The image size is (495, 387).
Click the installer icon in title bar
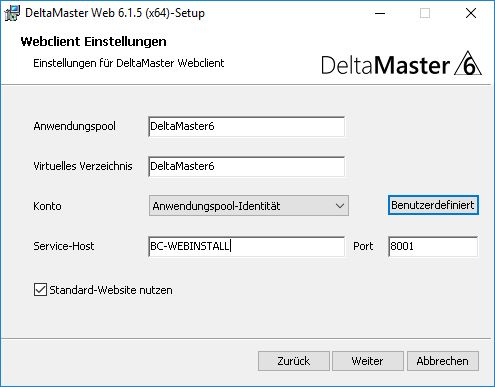click(12, 13)
